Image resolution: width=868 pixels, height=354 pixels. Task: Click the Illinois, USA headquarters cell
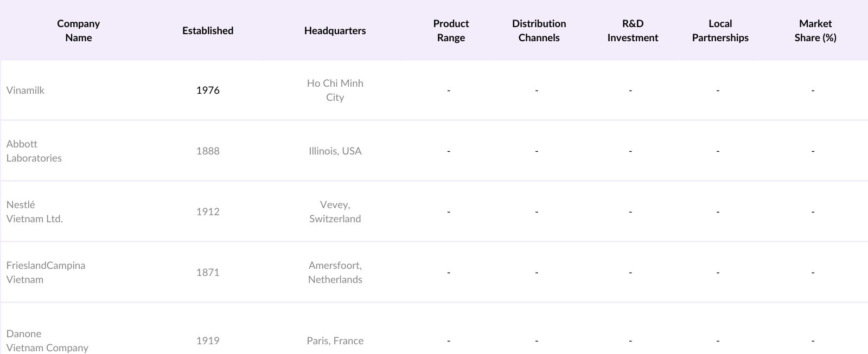[x=335, y=151]
